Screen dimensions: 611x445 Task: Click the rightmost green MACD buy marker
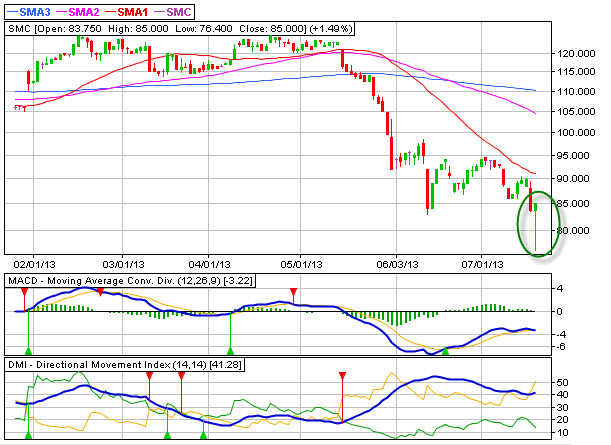pos(446,350)
